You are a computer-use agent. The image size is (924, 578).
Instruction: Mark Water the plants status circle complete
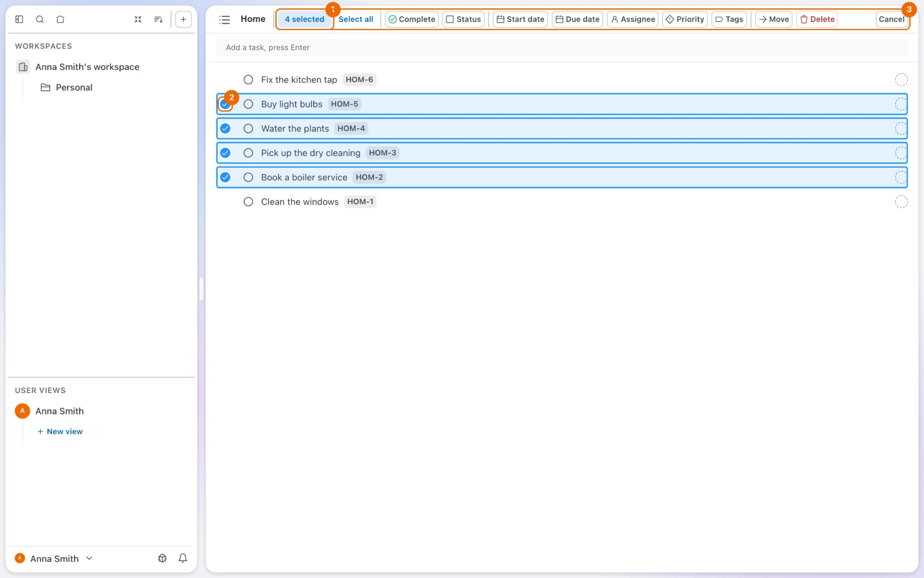pos(248,128)
